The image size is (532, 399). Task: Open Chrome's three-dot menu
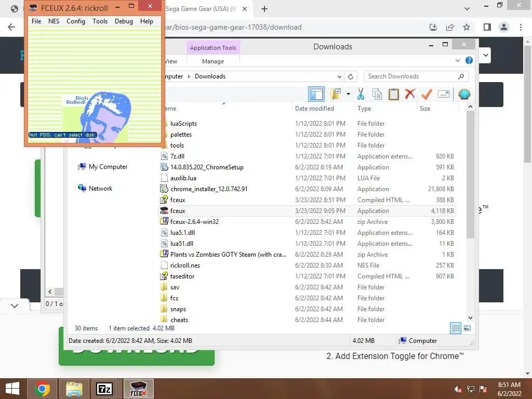[x=521, y=27]
